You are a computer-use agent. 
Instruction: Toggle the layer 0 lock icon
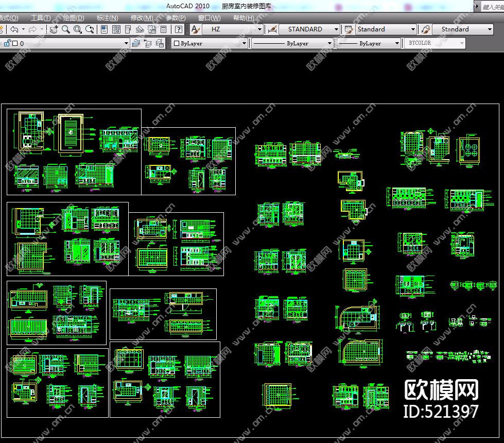(8, 43)
